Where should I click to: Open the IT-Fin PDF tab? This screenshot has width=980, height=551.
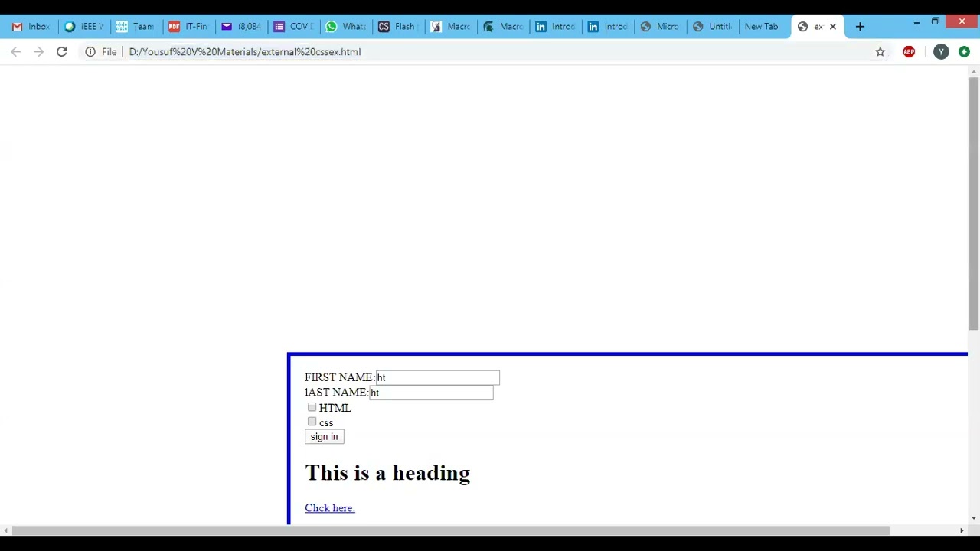(188, 26)
